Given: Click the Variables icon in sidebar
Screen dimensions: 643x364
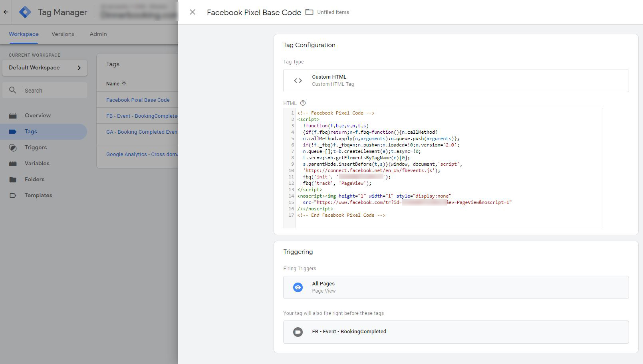Looking at the screenshot, I should click(x=13, y=164).
